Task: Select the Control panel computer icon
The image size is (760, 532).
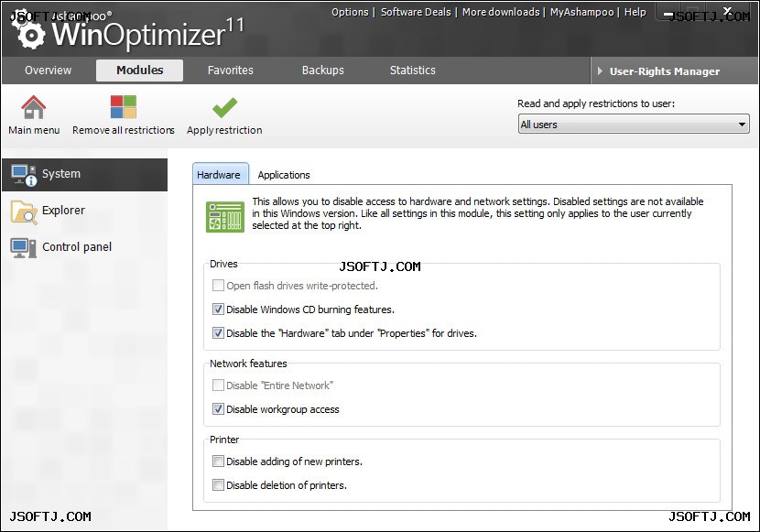Action: click(x=23, y=248)
